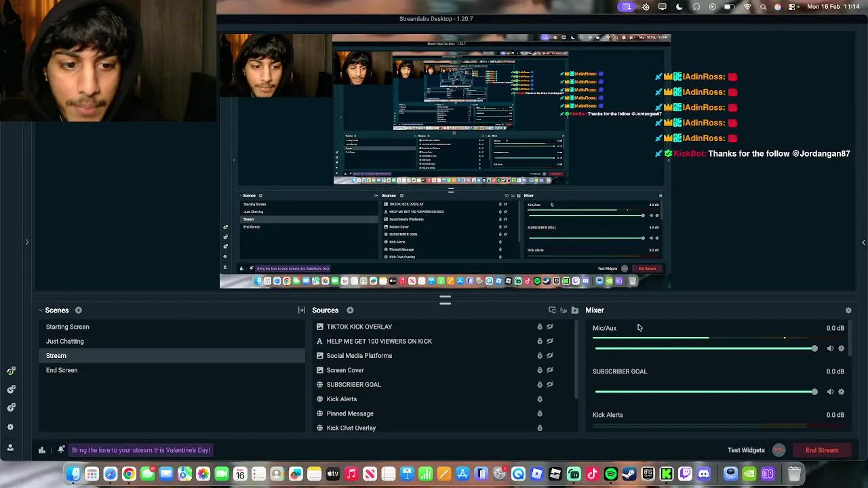This screenshot has height=488, width=868.
Task: Open the Dashboard link icon in left sidebar
Action: coord(11,371)
